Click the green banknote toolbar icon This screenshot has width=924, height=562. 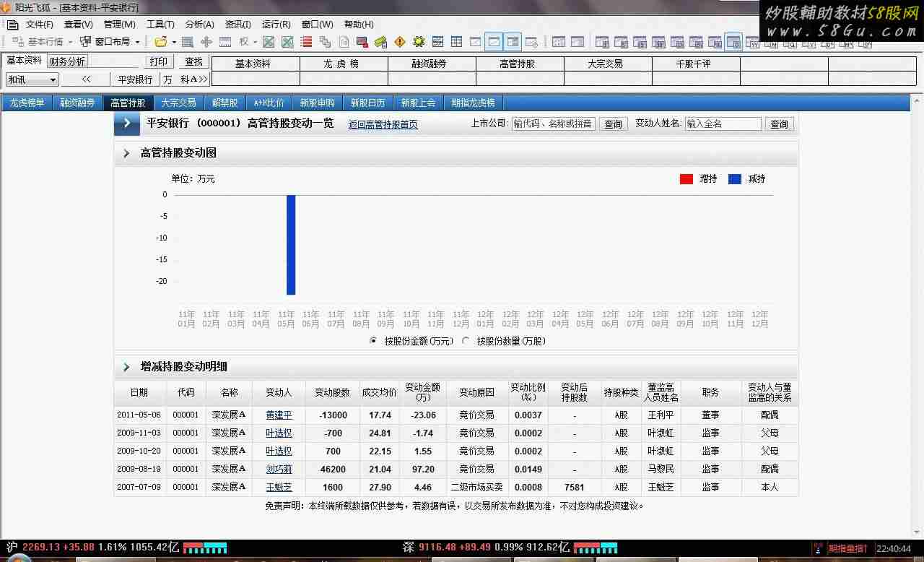click(381, 42)
